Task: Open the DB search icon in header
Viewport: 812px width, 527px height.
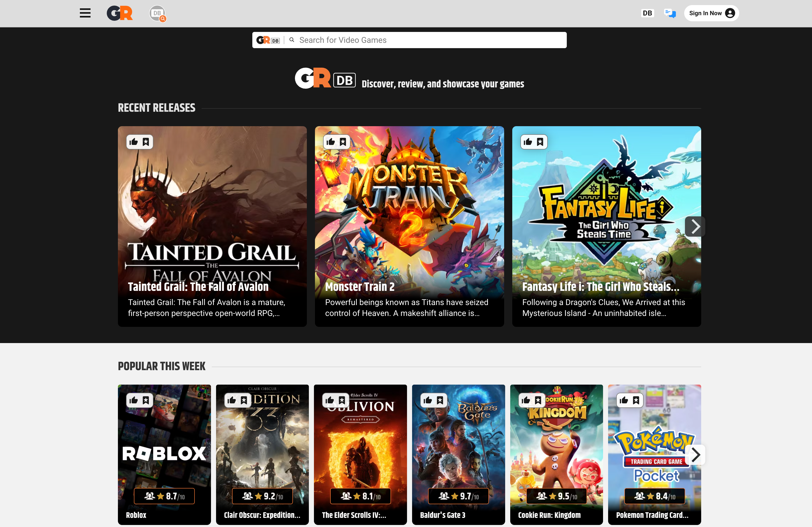Action: [x=158, y=14]
